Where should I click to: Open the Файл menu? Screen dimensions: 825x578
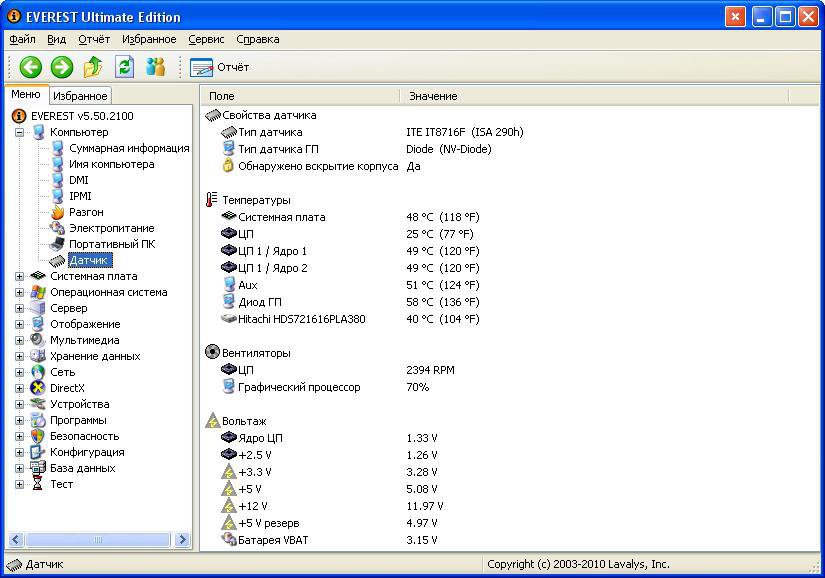[22, 39]
